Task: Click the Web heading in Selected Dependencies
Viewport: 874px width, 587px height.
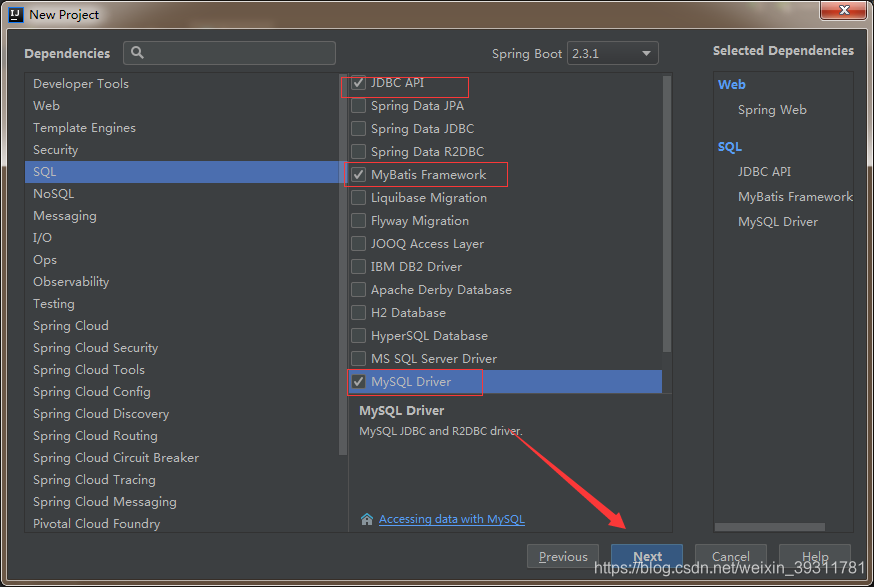Action: pyautogui.click(x=731, y=85)
